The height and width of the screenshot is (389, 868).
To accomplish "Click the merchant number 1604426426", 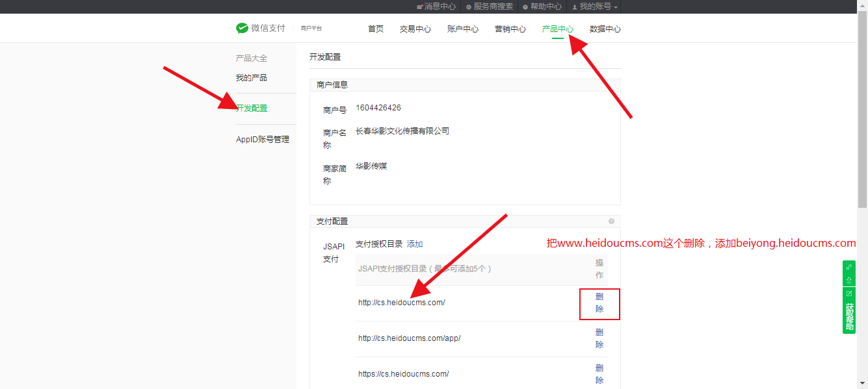I will [x=378, y=108].
